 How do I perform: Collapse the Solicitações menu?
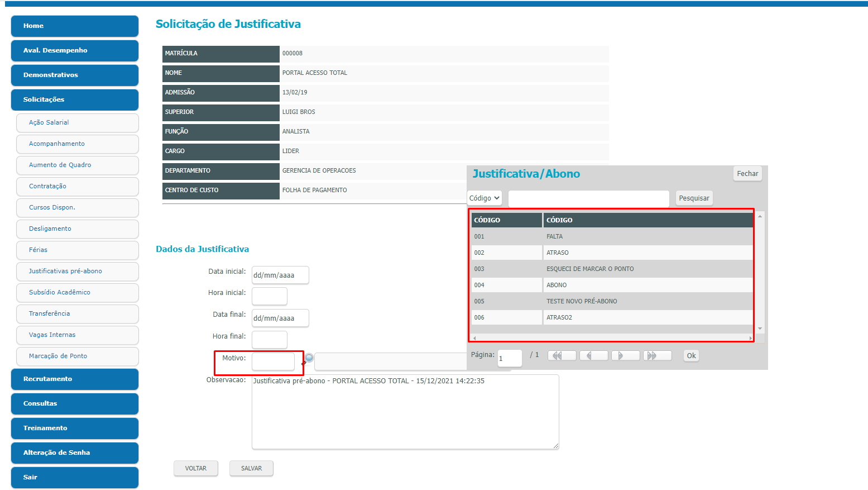coord(75,99)
